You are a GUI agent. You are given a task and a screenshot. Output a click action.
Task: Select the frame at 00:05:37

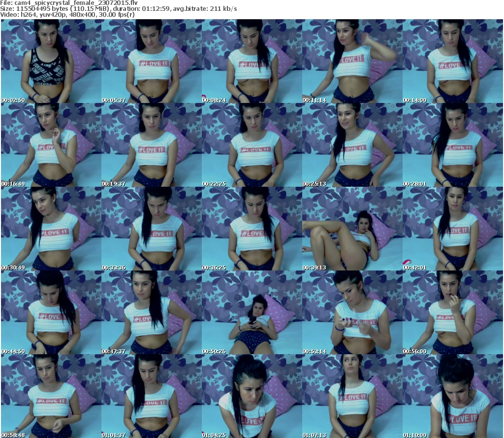[151, 61]
